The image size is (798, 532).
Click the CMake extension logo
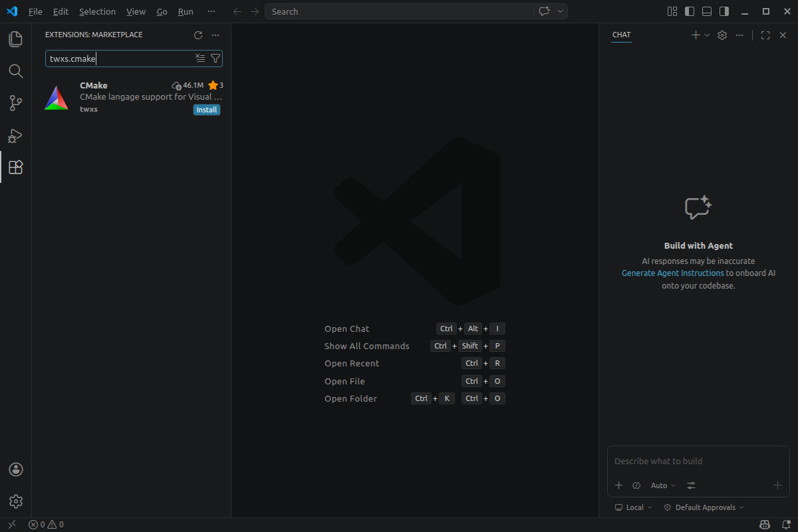tap(57, 98)
